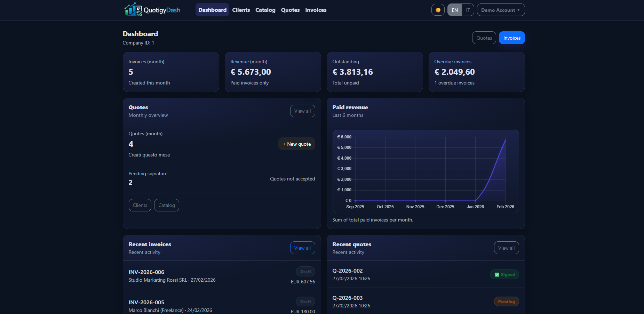Click Draft badge on INV-2026-006
Viewport: 644px width, 314px height.
305,272
